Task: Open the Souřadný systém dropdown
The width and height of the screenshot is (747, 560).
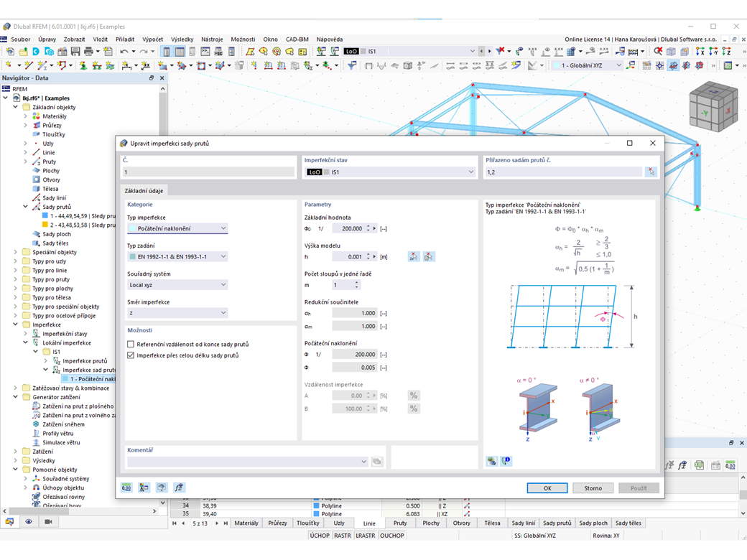Action: 177,285
